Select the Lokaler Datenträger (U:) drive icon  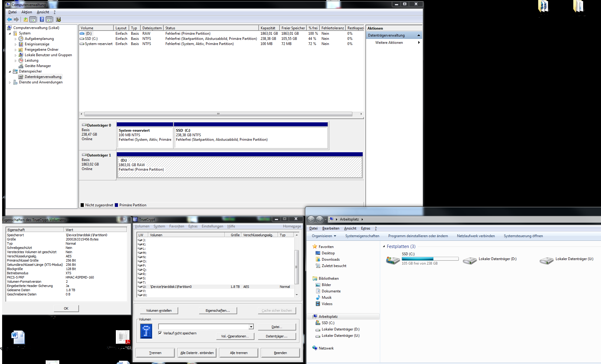pos(547,260)
